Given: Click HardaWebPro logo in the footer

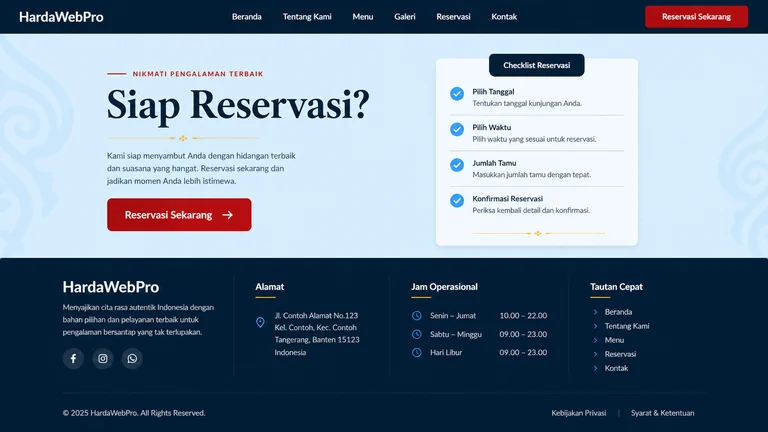Looking at the screenshot, I should (111, 287).
